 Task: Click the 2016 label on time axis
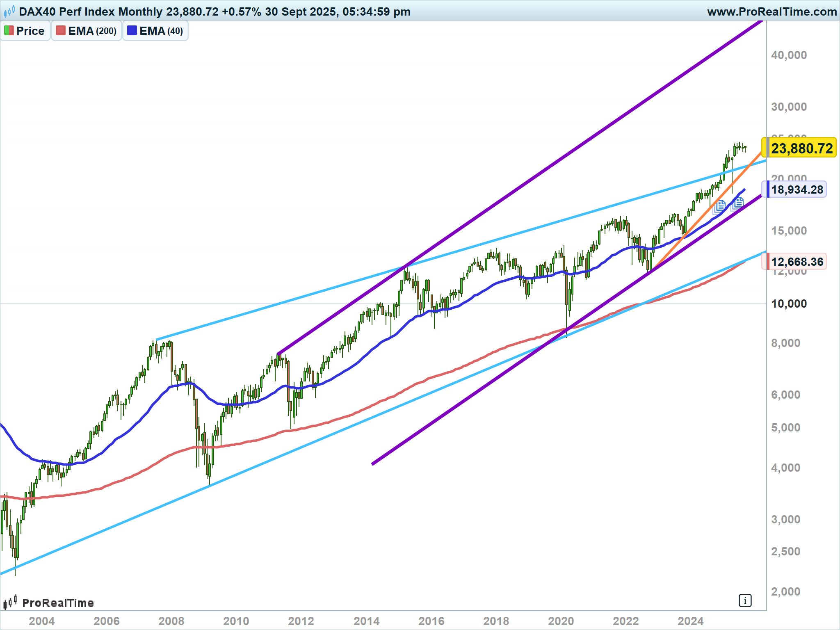click(431, 621)
